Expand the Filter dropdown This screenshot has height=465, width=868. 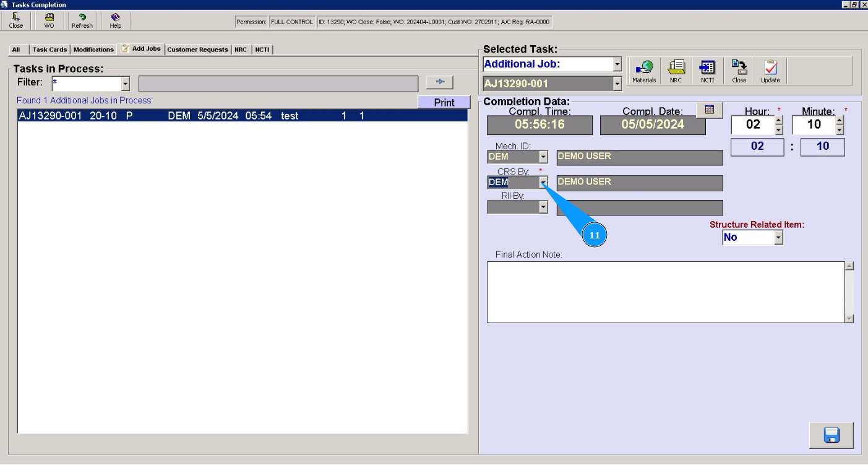[x=126, y=84]
